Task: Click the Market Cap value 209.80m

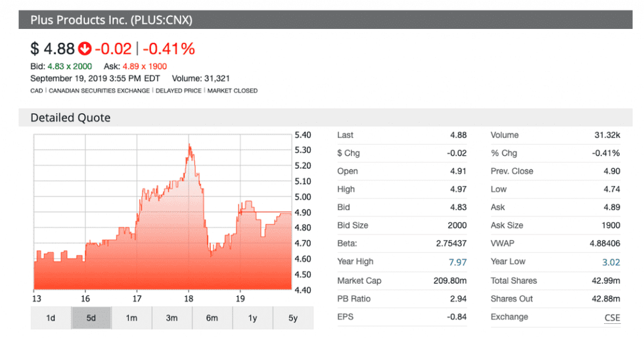Action: pos(450,281)
